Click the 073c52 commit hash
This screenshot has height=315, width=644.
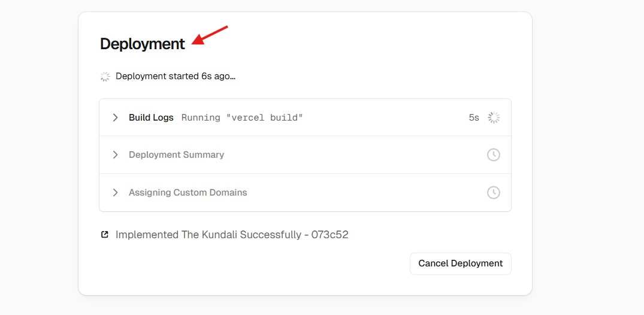pos(329,235)
